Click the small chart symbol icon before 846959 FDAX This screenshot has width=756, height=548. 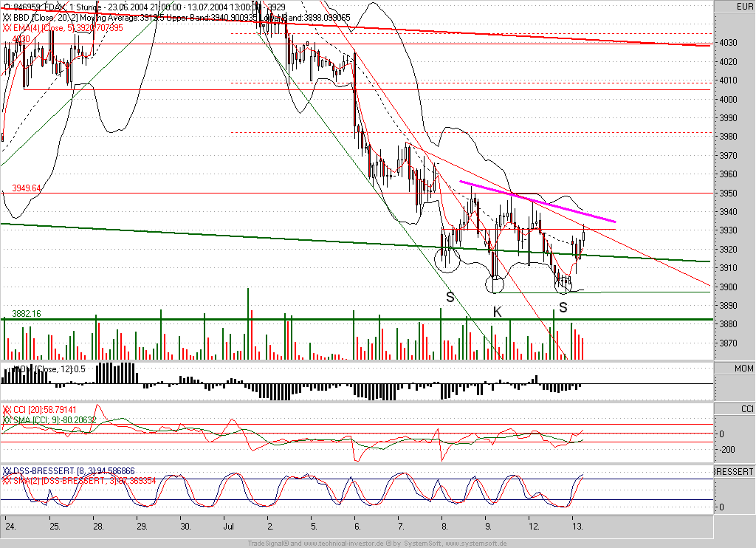click(x=6, y=7)
